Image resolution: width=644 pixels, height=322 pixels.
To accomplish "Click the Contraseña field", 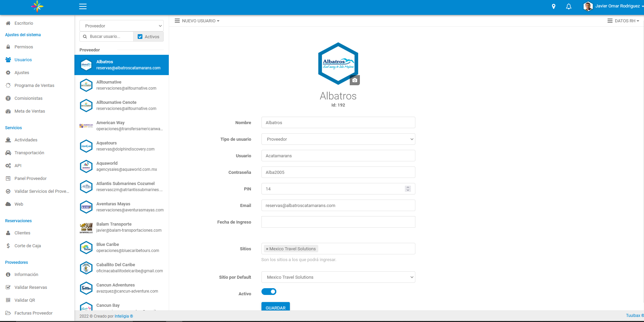I will pos(338,172).
